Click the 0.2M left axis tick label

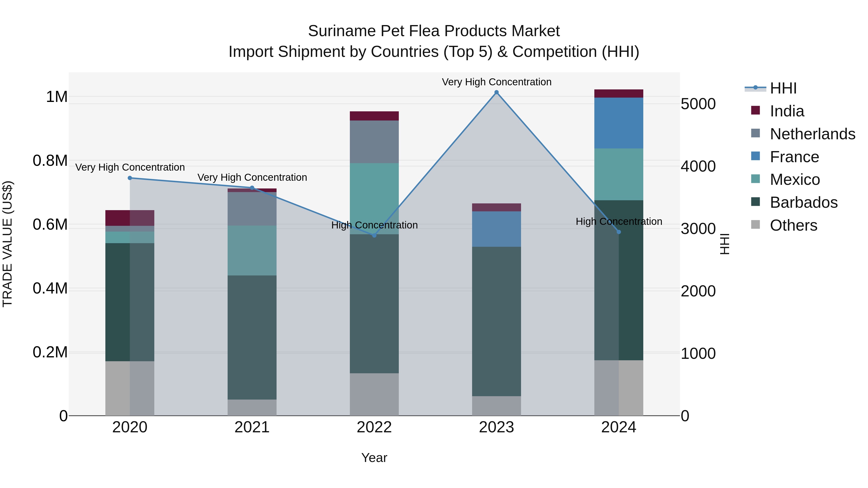point(50,352)
